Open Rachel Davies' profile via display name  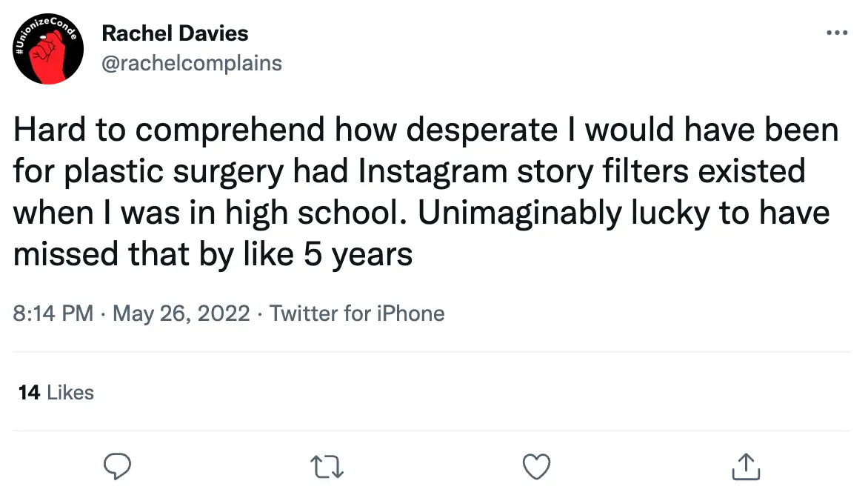175,33
